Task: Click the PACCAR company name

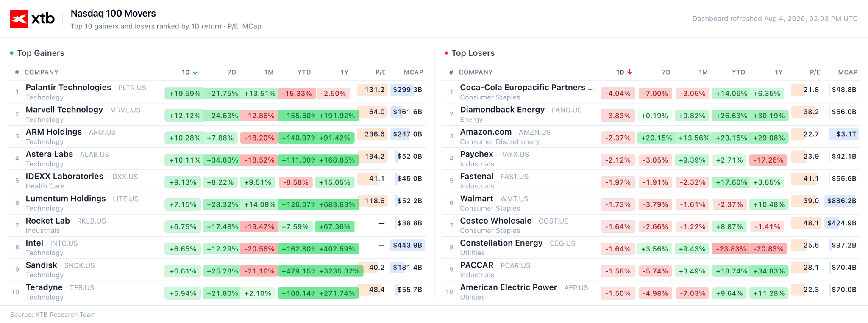Action: pos(477,265)
